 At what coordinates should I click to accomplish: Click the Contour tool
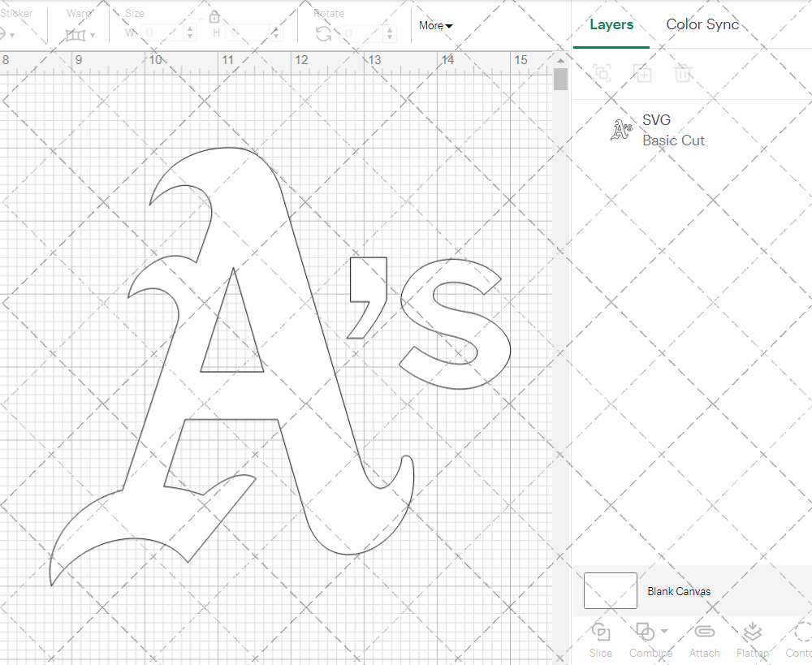pyautogui.click(x=799, y=641)
